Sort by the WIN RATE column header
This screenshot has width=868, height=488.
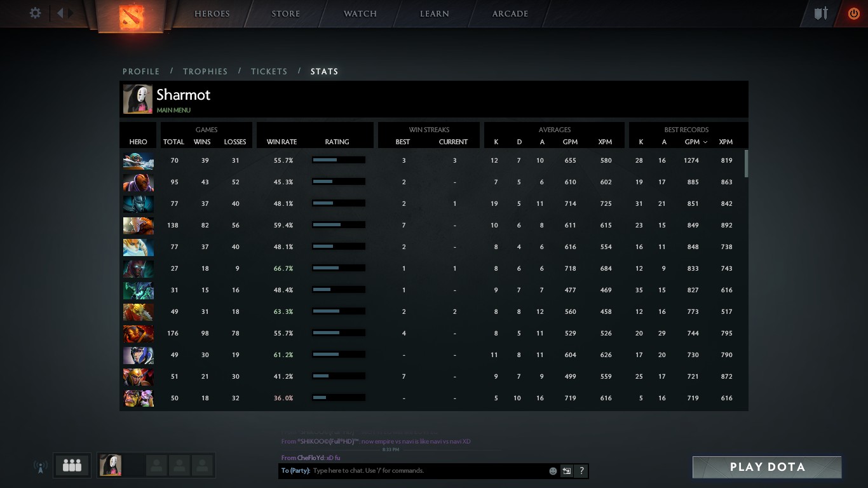point(281,142)
